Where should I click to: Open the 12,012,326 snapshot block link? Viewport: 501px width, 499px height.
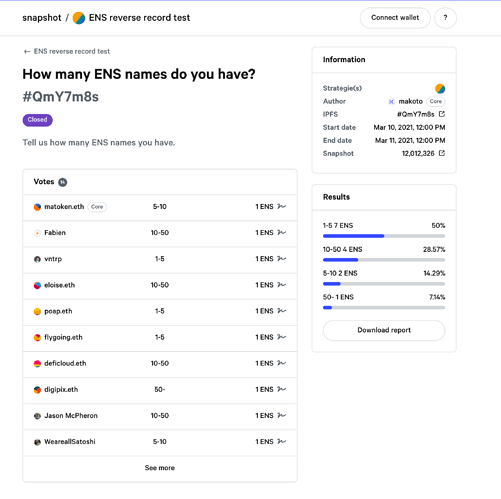pos(418,153)
